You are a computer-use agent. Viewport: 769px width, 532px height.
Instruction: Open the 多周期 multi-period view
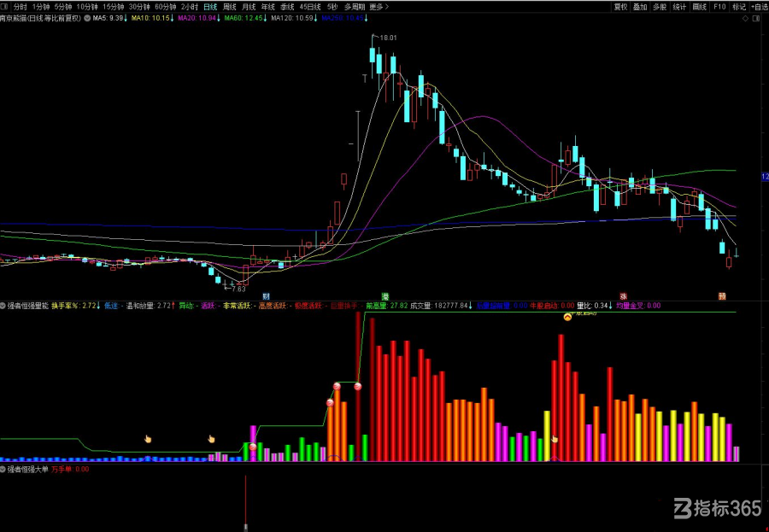(355, 7)
